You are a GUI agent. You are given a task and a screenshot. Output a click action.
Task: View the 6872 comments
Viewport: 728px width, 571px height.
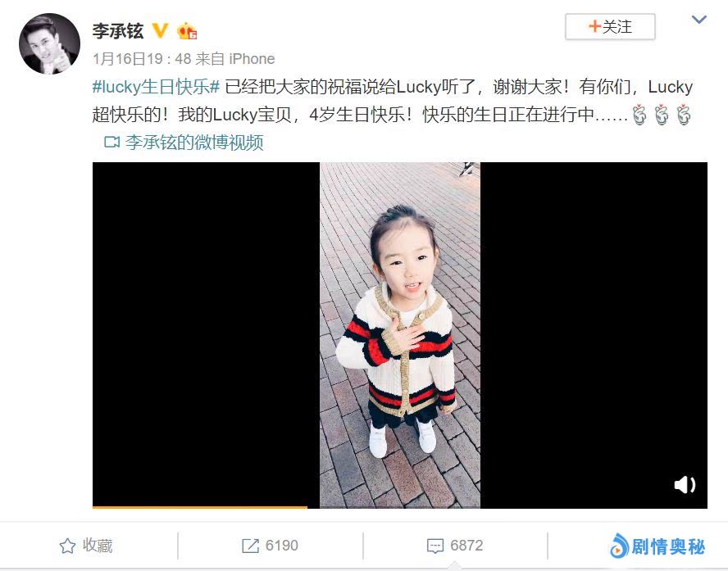(455, 546)
